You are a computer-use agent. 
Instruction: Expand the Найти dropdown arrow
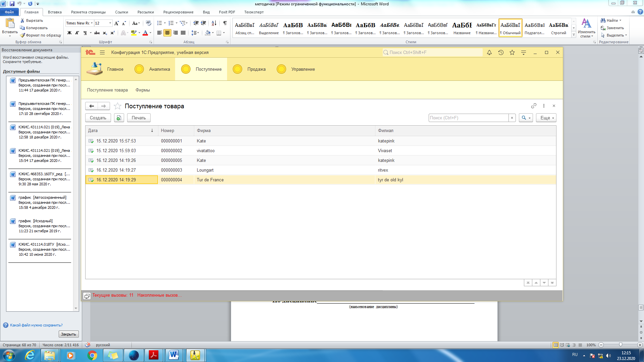[x=620, y=20]
